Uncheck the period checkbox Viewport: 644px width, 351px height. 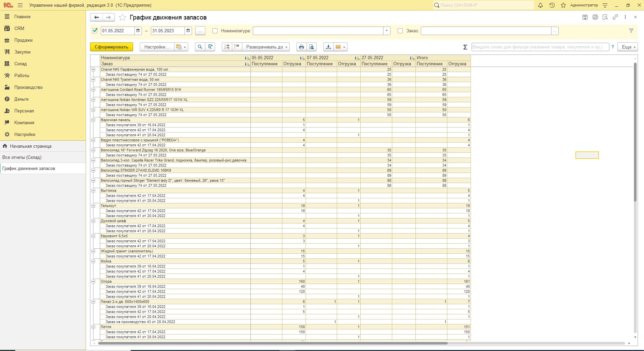95,31
